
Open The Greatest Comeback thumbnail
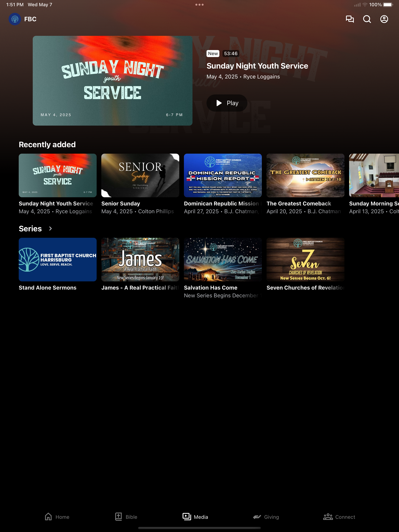(x=305, y=175)
